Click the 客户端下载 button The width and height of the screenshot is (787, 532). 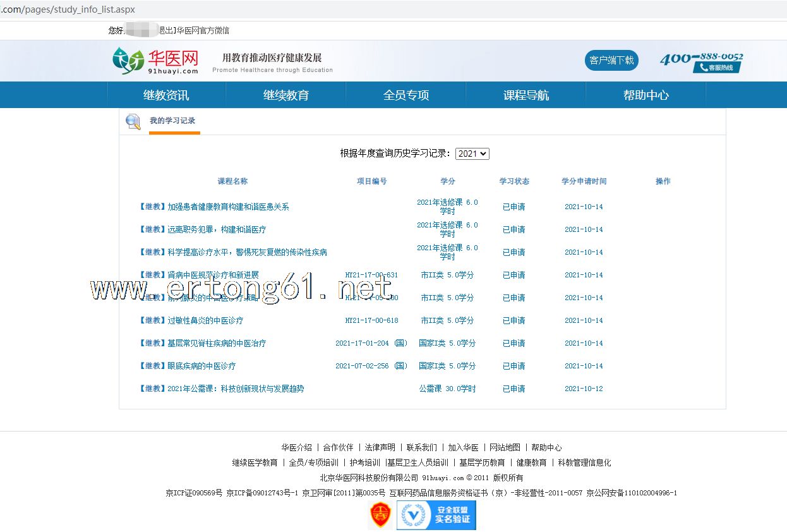tap(611, 61)
